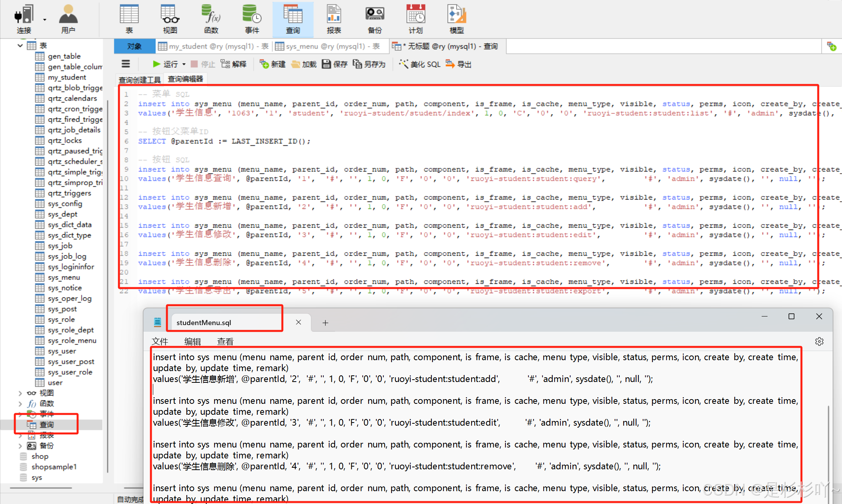
Task: Expand the Backup tree node
Action: pyautogui.click(x=20, y=446)
